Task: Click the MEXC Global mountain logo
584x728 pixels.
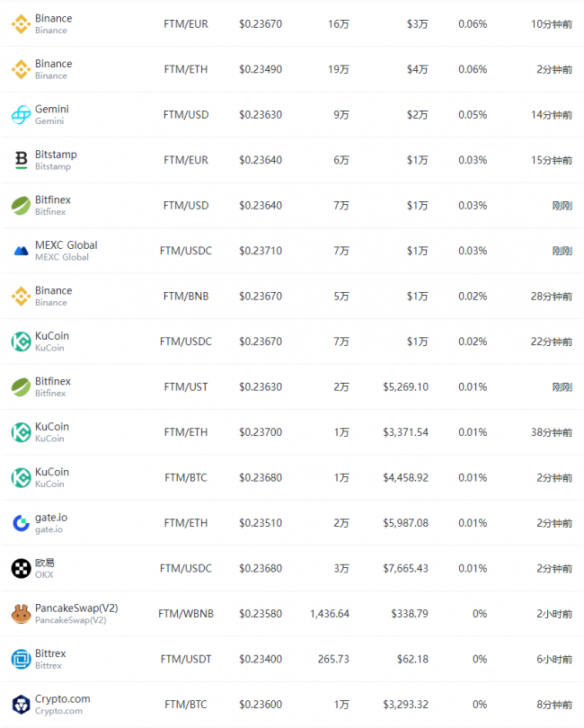Action: click(21, 251)
